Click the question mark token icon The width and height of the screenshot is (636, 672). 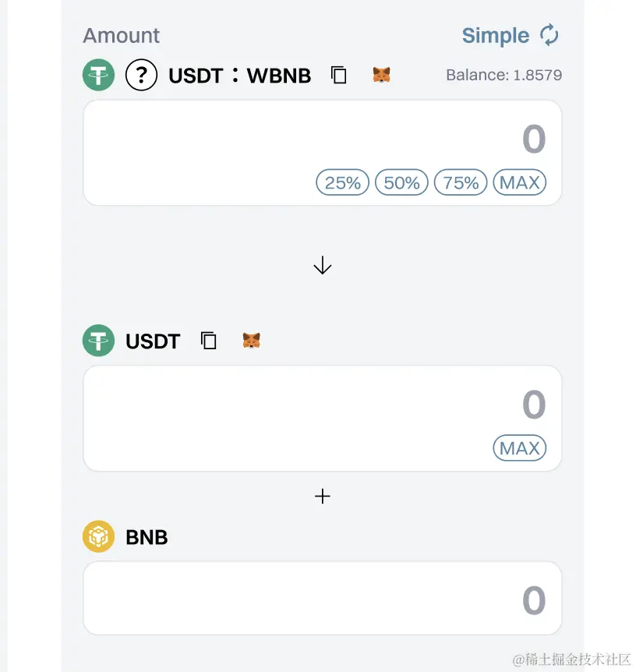[x=141, y=76]
